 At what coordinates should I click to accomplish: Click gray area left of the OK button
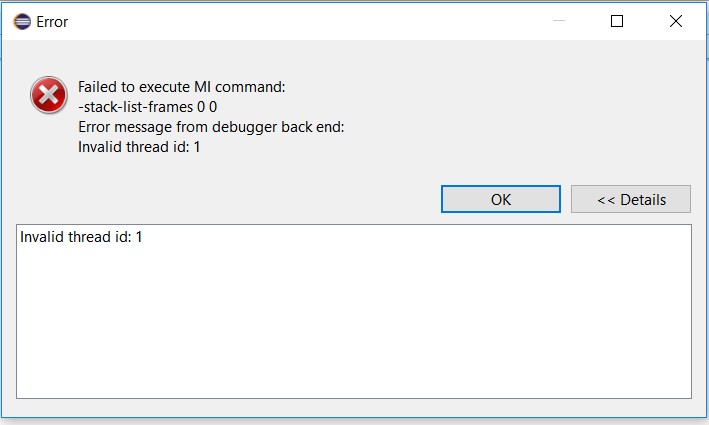[x=250, y=199]
